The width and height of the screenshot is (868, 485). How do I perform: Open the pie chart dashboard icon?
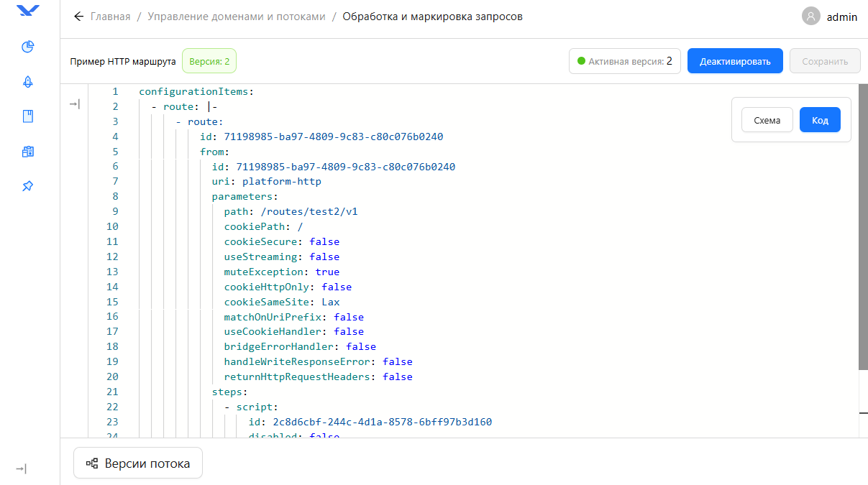pos(28,47)
